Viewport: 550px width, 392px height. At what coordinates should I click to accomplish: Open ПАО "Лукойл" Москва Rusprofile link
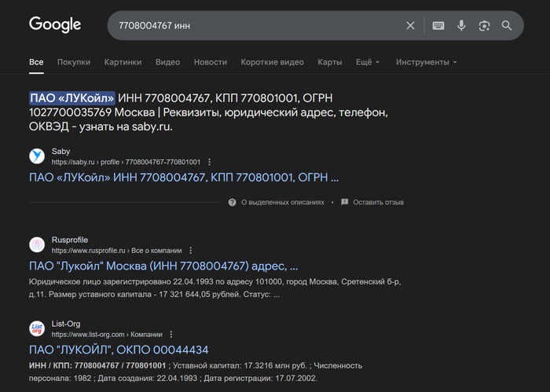point(163,266)
